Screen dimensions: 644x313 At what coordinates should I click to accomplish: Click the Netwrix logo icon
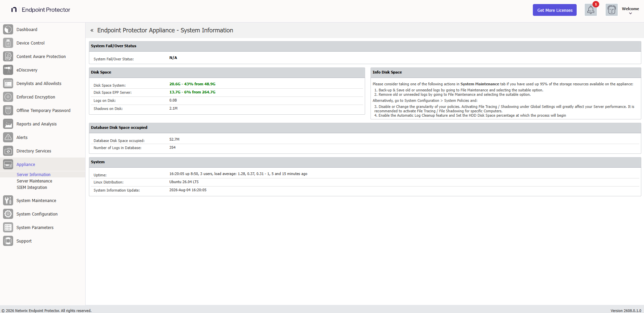pos(14,10)
